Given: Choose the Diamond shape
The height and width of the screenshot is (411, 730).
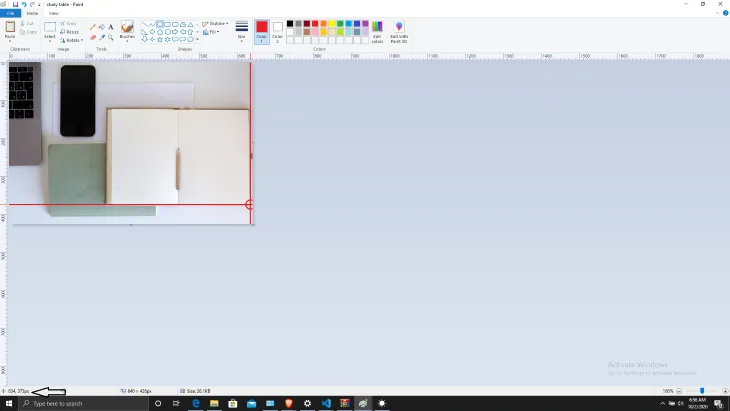Looking at the screenshot, I should [152, 32].
